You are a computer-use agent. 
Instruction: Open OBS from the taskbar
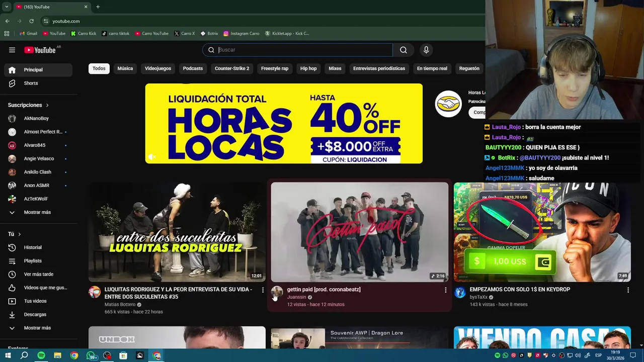click(x=107, y=355)
